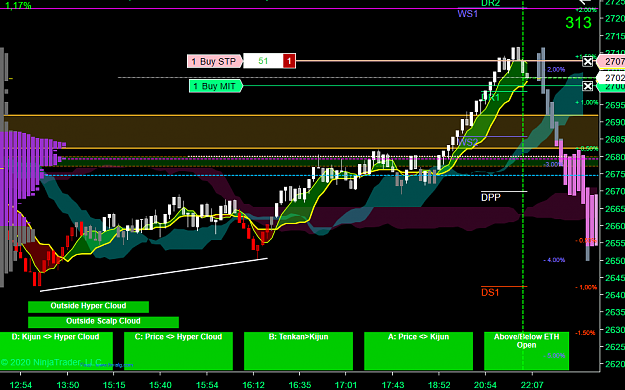Click the 2620 price axis label
The width and height of the screenshot is (625, 390).
point(615,364)
